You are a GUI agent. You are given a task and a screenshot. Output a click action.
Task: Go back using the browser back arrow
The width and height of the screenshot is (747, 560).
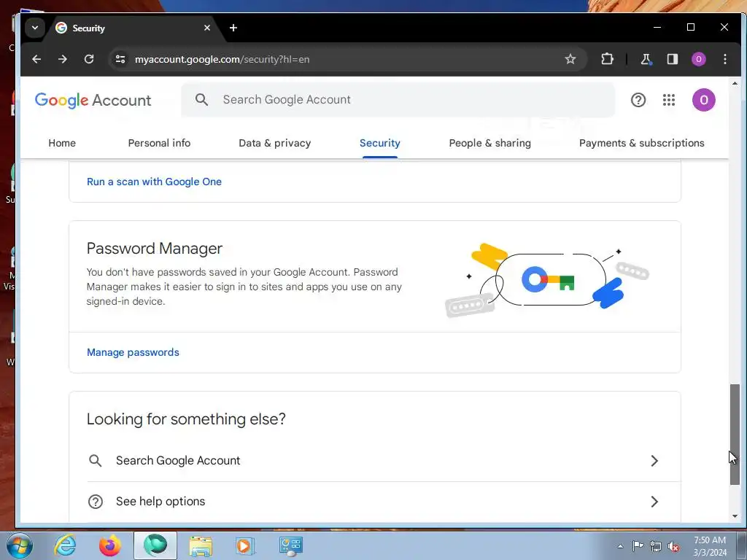coord(36,59)
